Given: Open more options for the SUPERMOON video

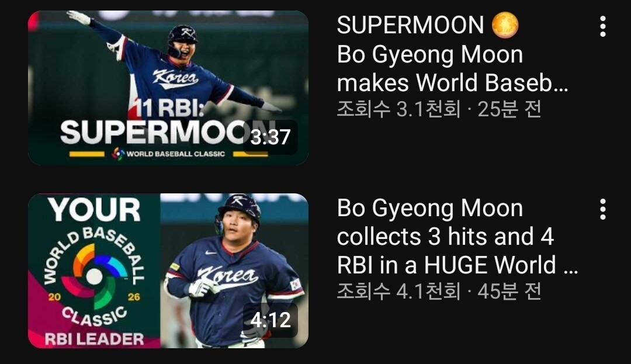Looking at the screenshot, I should point(602,26).
